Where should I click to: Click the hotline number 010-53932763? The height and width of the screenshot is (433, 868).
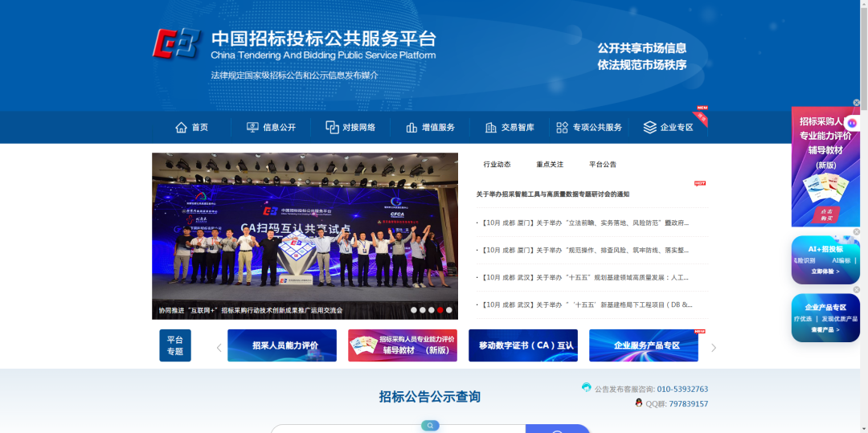(x=682, y=390)
